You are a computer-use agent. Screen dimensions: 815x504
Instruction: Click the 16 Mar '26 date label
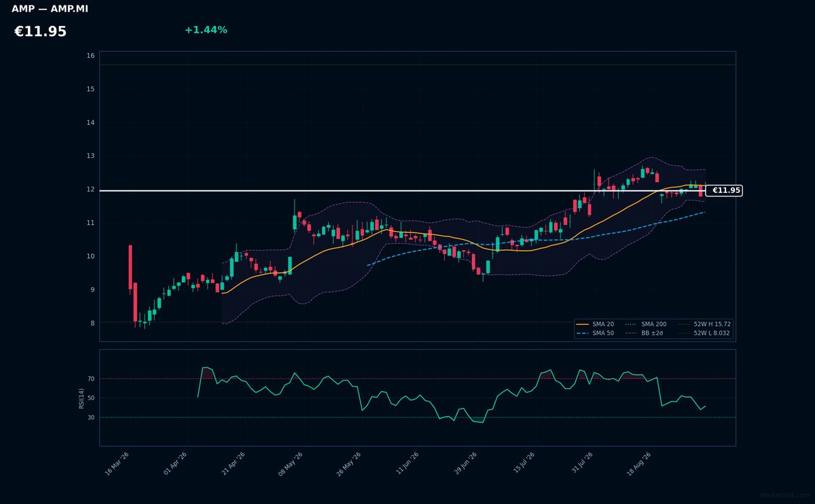[117, 464]
